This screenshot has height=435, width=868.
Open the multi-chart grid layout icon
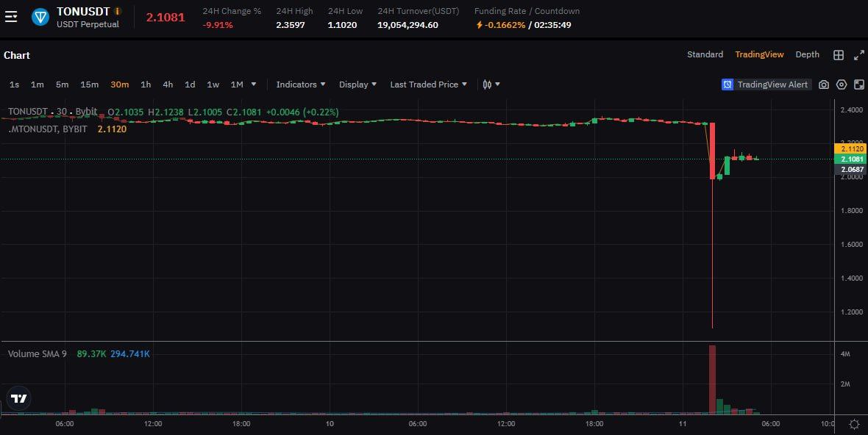[x=838, y=55]
